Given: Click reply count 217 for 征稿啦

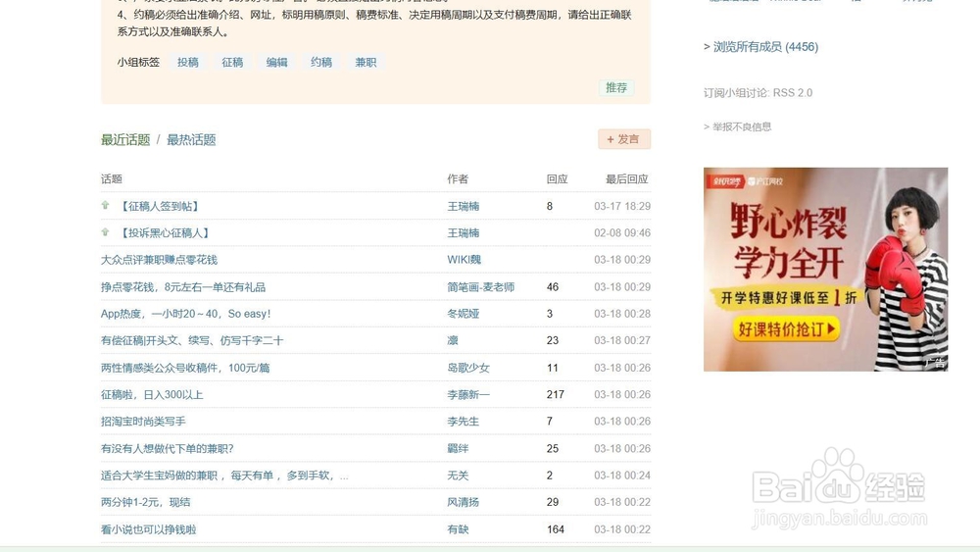Looking at the screenshot, I should (x=555, y=394).
